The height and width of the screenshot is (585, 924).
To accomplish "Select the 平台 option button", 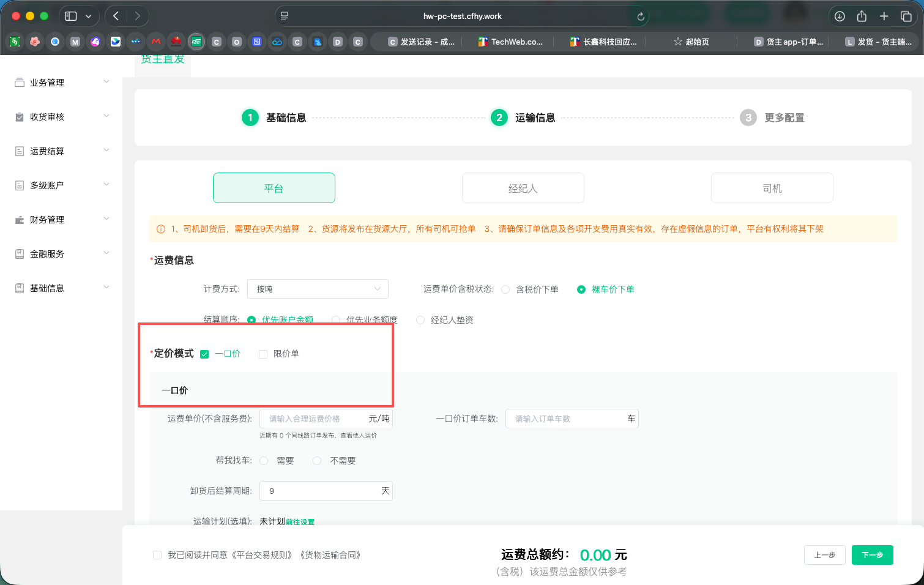I will click(274, 188).
